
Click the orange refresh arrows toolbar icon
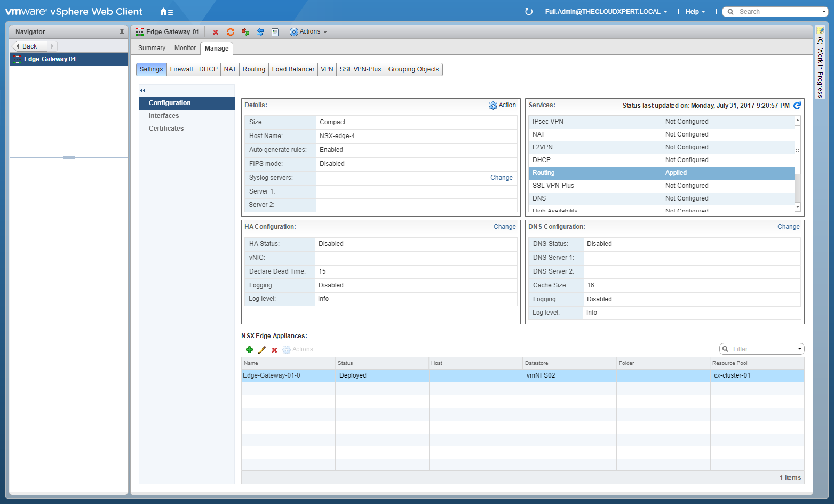[x=231, y=32]
